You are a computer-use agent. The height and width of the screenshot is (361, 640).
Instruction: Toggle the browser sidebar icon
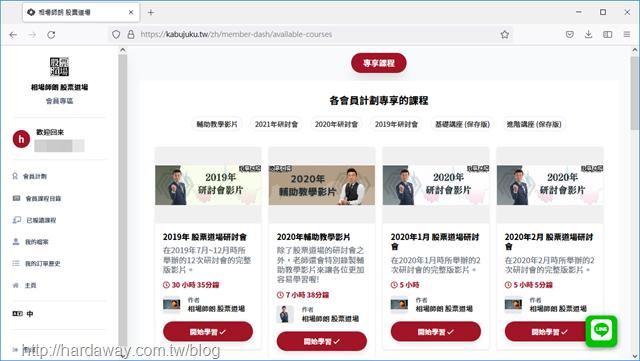[x=608, y=35]
